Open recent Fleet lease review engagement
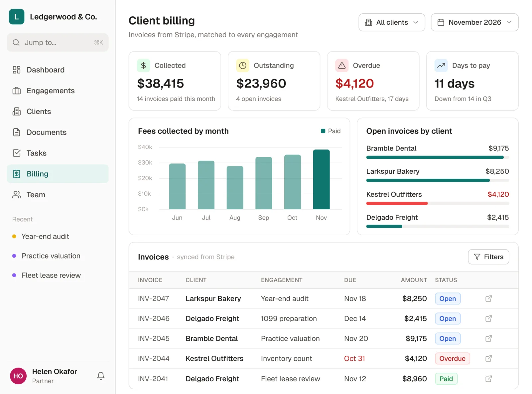The width and height of the screenshot is (532, 394). tap(51, 276)
